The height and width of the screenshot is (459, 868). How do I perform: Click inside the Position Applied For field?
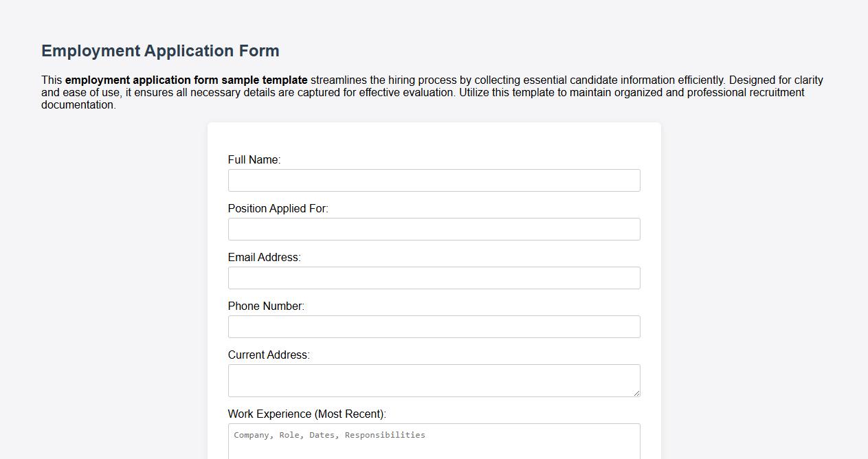[x=434, y=229]
